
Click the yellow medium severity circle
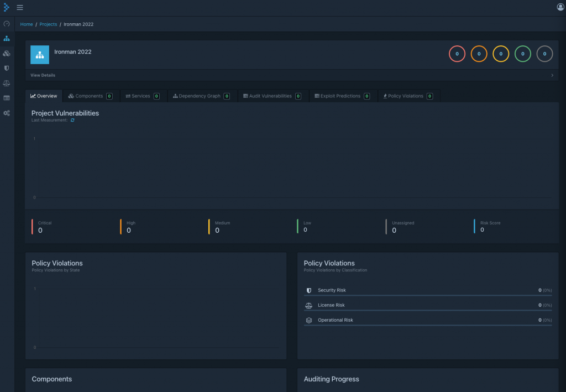pyautogui.click(x=501, y=54)
